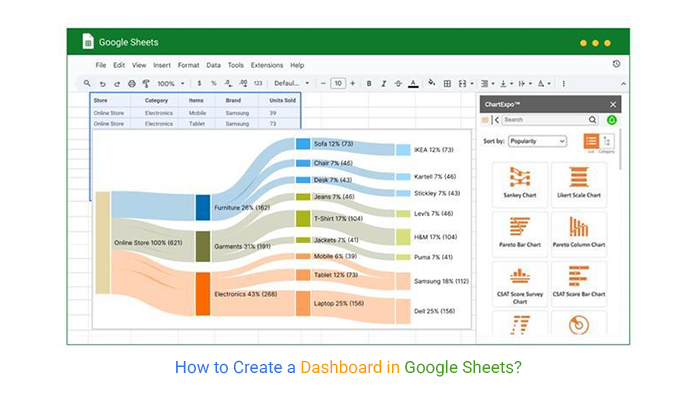Close the ChartExpo panel
This screenshot has height=400, width=698.
pos(613,105)
